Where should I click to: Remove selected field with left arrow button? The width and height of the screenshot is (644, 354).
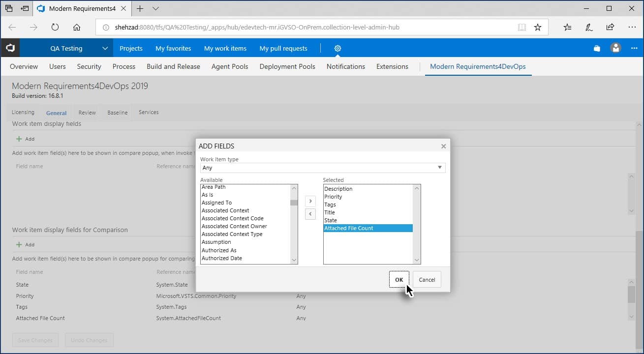pyautogui.click(x=310, y=214)
